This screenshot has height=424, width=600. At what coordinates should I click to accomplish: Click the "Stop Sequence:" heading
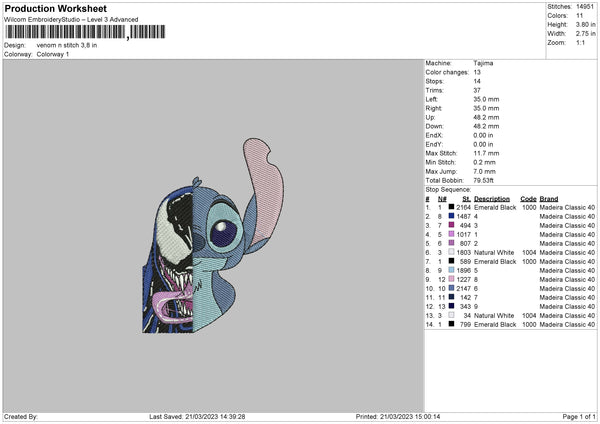pos(448,190)
